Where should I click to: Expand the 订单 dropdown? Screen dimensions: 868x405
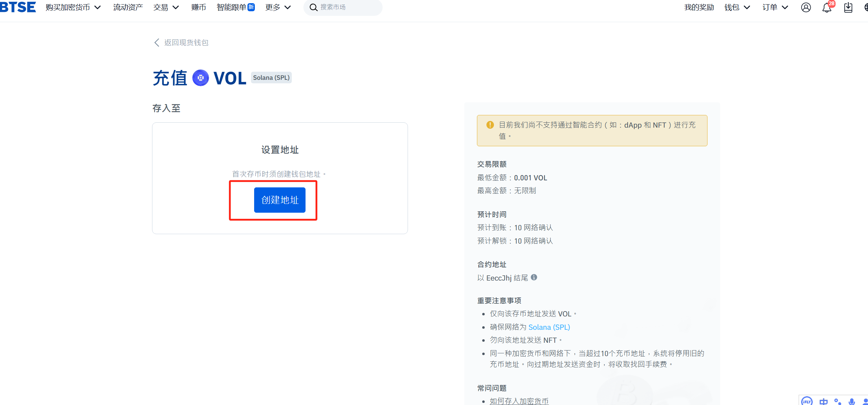[x=775, y=7]
